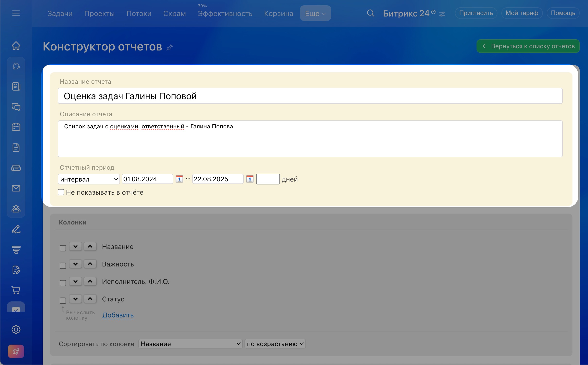Move the Название column up

coord(90,247)
